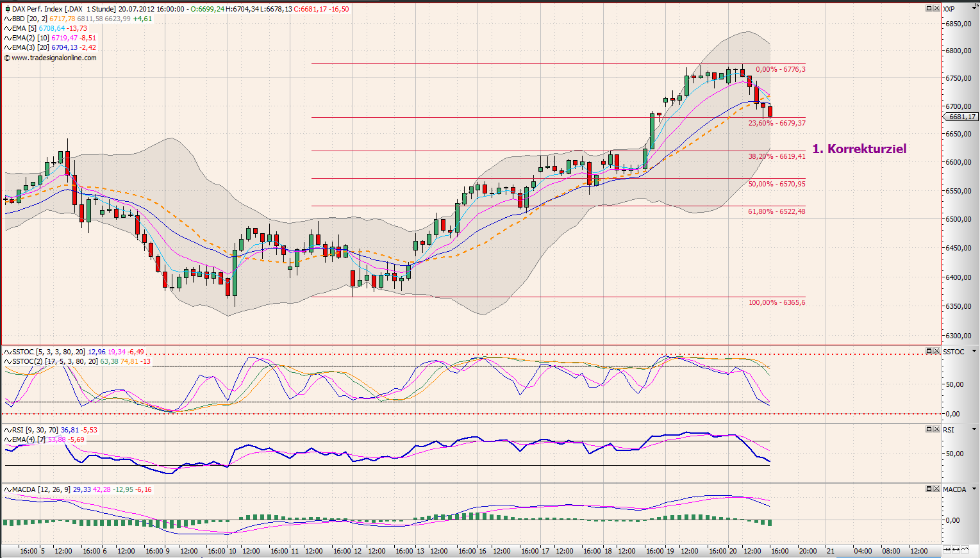
Task: Maximize the MACDA indicator pane
Action: (x=929, y=489)
